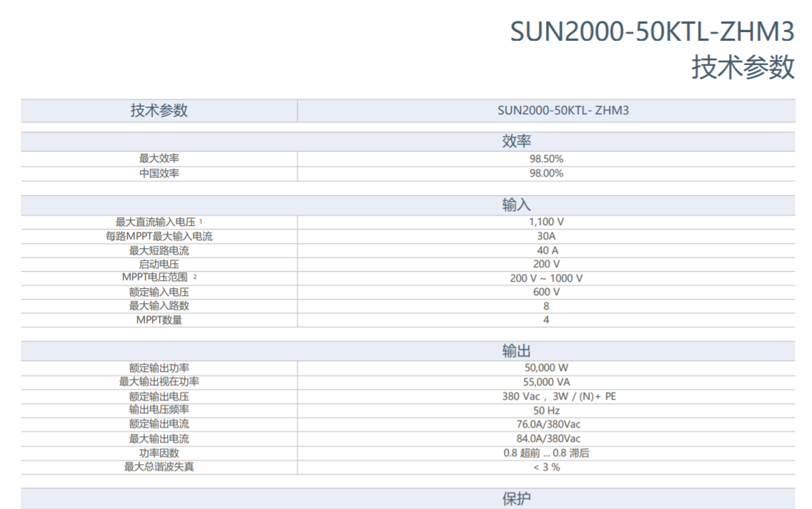Select the "最大输入路数" row label
812x509 pixels.
click(159, 306)
